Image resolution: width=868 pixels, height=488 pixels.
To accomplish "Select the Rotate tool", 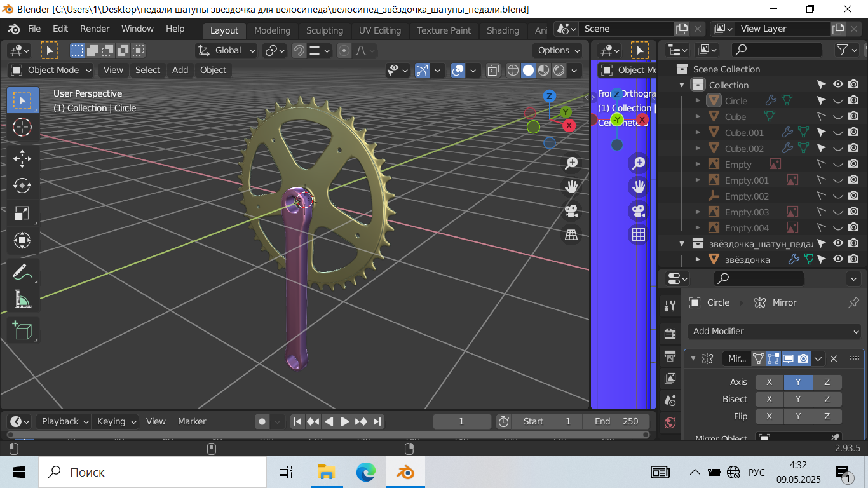I will pyautogui.click(x=22, y=186).
